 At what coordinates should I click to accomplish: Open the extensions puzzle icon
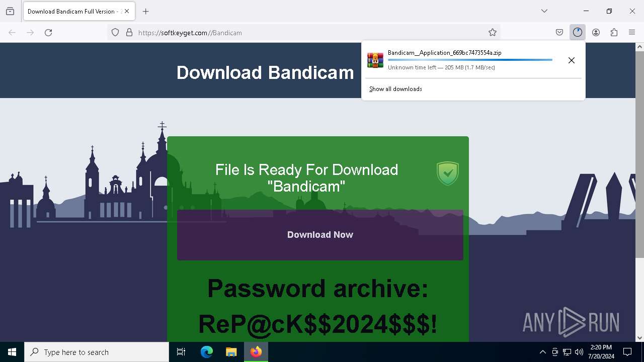click(x=614, y=32)
